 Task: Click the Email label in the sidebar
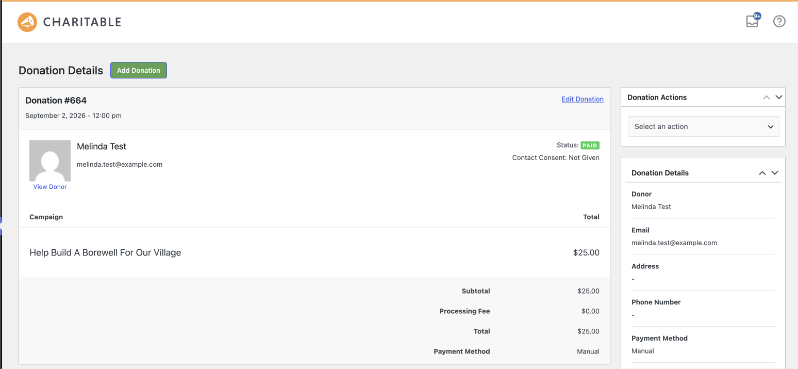[x=640, y=230]
